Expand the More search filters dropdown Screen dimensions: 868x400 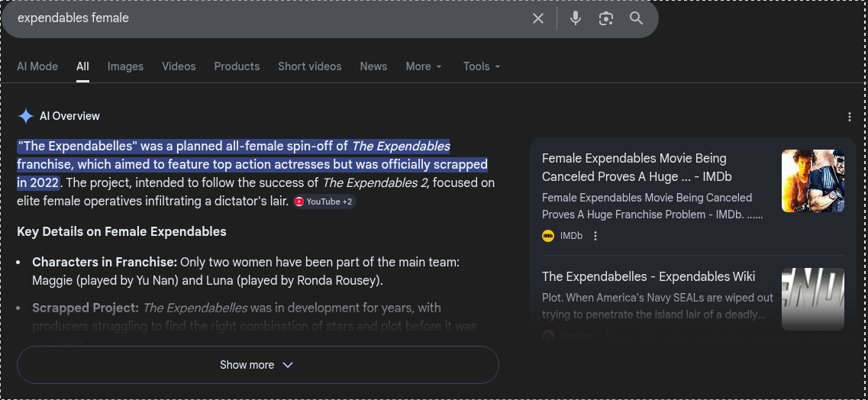(424, 66)
